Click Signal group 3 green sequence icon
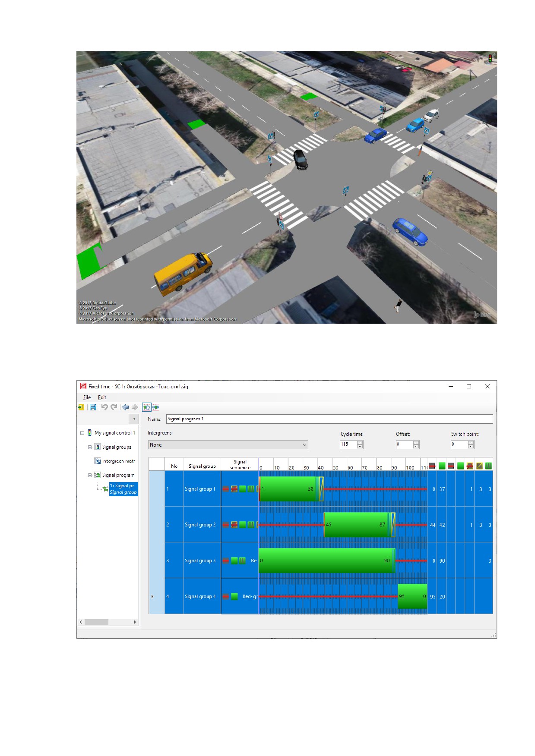This screenshot has width=535, height=756. (234, 561)
